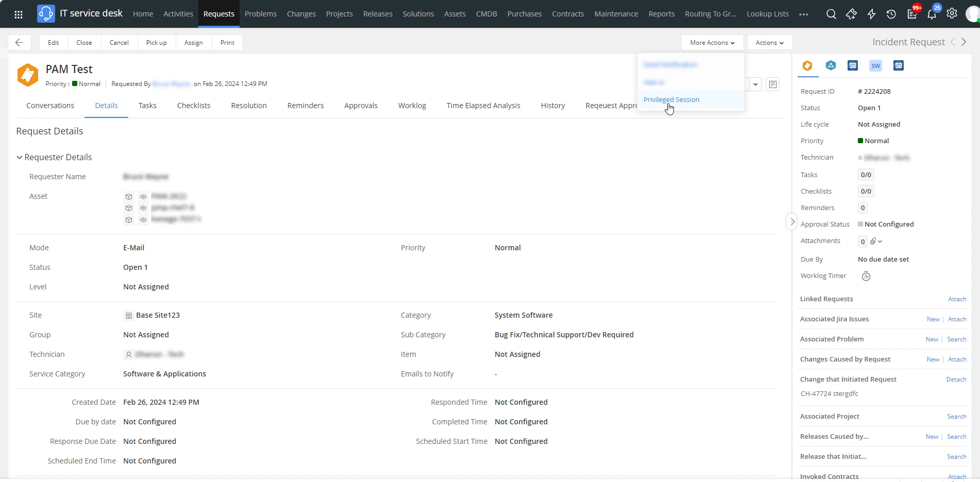Open the Actions dropdown menu
The image size is (980, 482).
(769, 43)
